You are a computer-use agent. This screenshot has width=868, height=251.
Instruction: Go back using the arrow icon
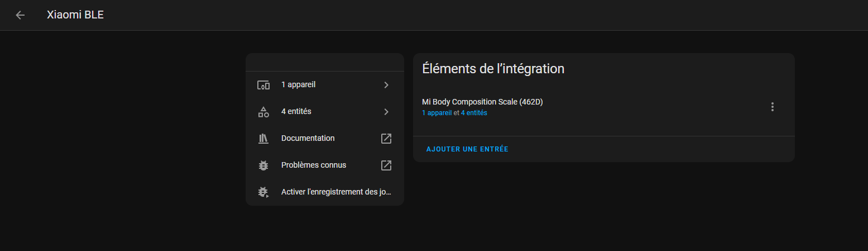(x=20, y=15)
